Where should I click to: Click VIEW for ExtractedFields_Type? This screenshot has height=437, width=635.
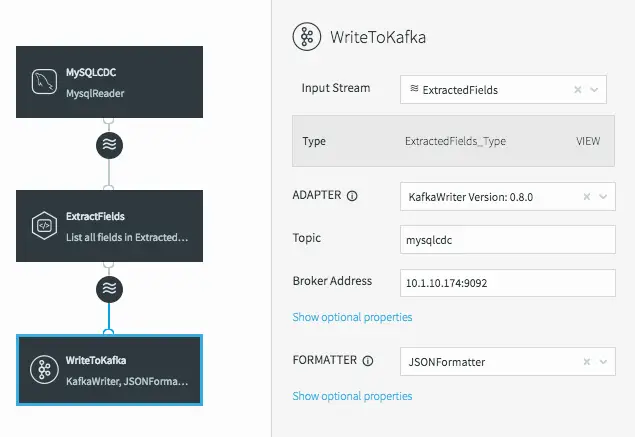pyautogui.click(x=588, y=141)
